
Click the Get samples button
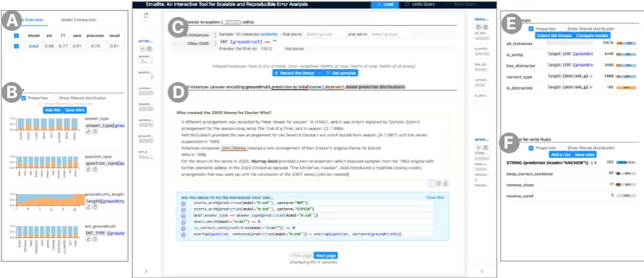(x=341, y=73)
